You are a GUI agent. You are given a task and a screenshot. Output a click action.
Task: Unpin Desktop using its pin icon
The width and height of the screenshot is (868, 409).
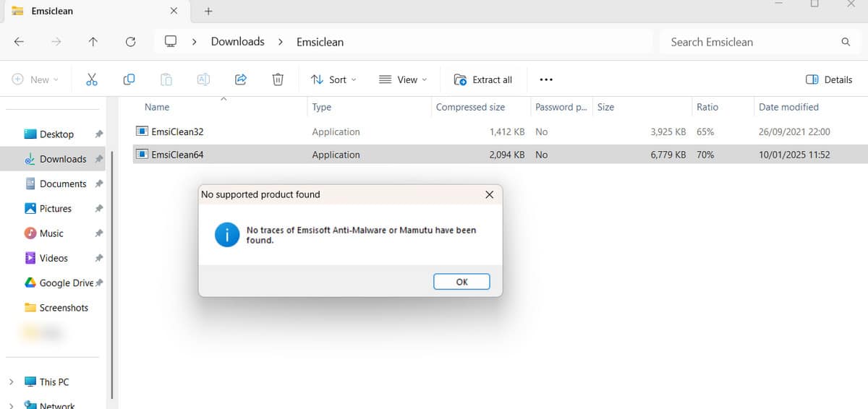[99, 134]
